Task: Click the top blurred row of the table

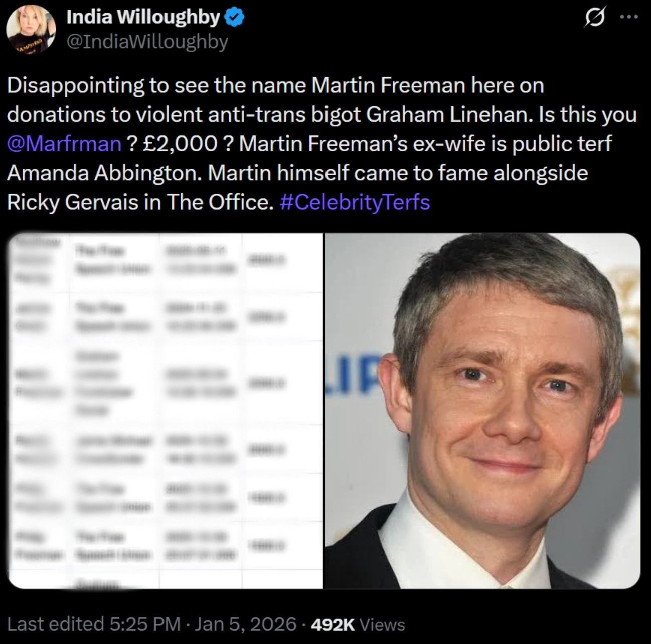Action: (x=166, y=263)
